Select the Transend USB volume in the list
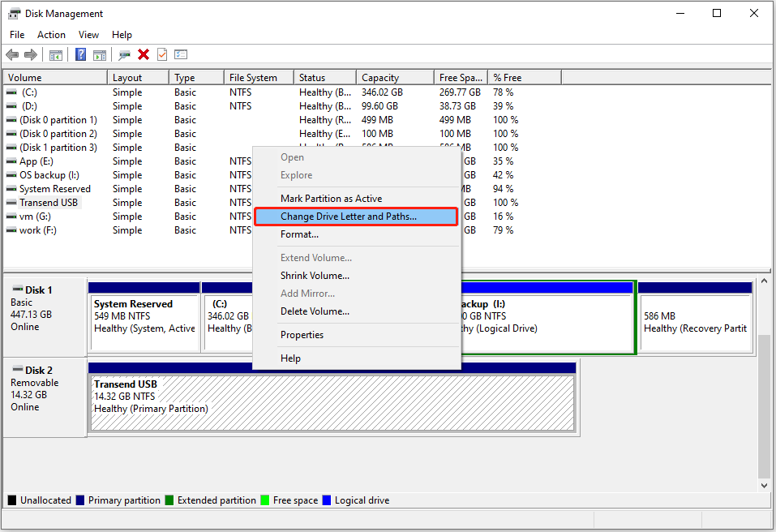 [x=50, y=202]
